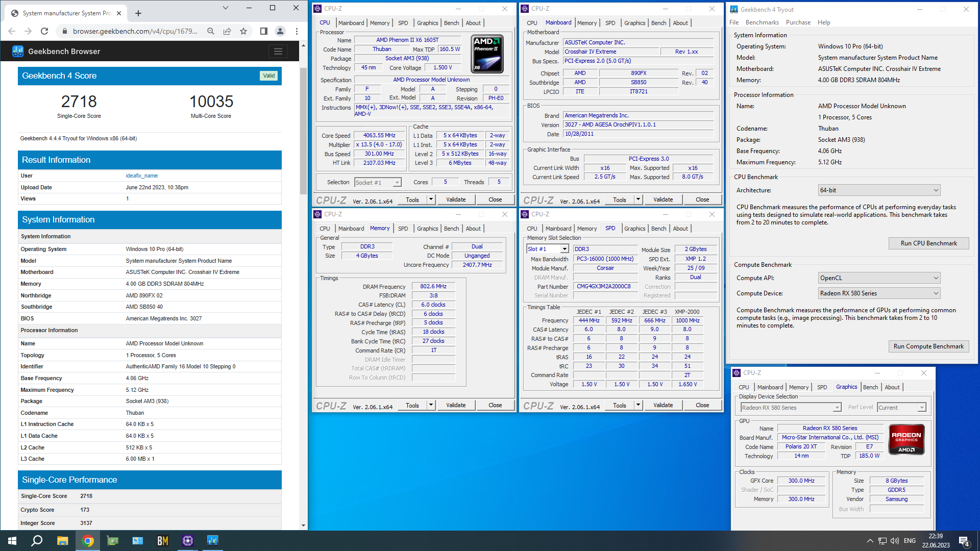Click the Valid badge on Geekbench score

pos(269,76)
